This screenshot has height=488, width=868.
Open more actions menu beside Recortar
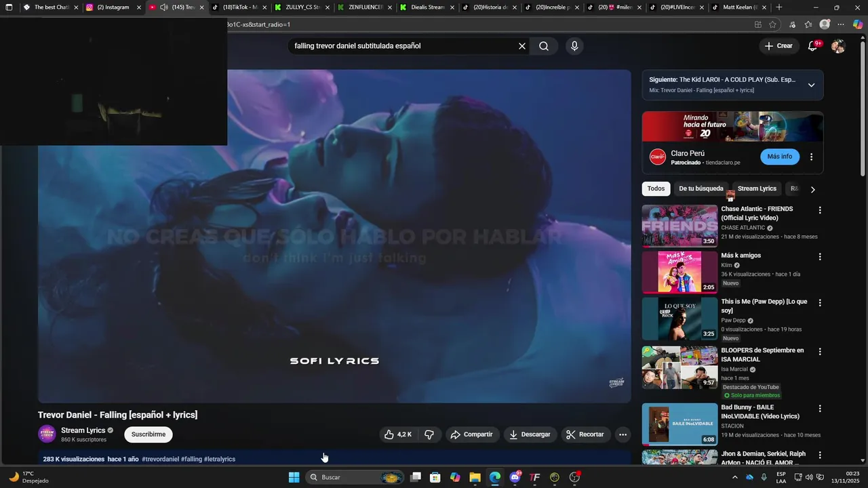623,434
